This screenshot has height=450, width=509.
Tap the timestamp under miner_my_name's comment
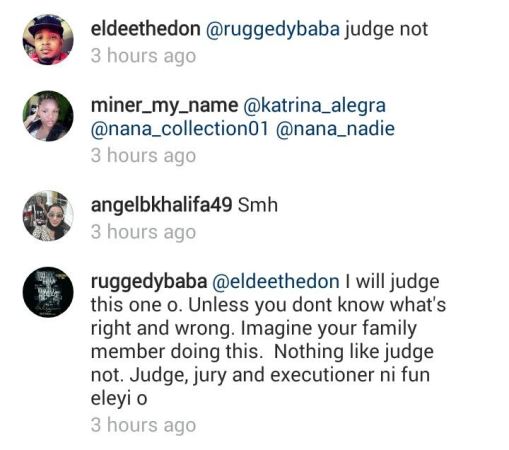coord(143,156)
